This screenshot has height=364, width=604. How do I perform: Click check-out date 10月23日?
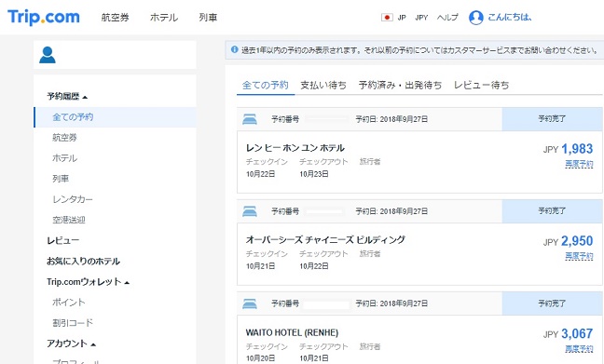[314, 174]
